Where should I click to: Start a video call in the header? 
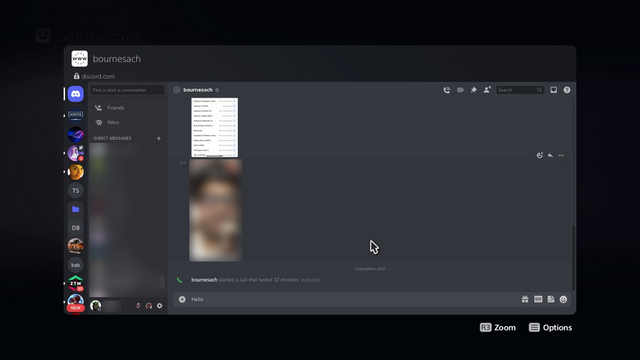tap(460, 90)
